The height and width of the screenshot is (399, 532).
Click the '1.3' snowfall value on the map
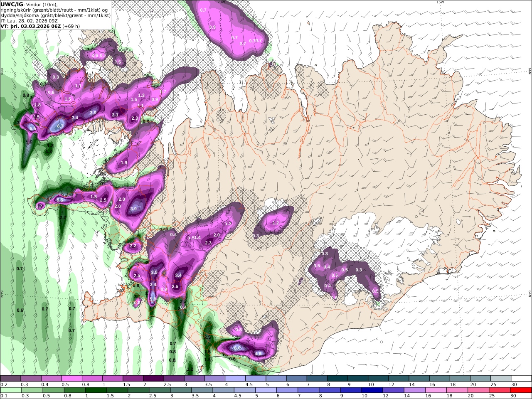[141, 95]
